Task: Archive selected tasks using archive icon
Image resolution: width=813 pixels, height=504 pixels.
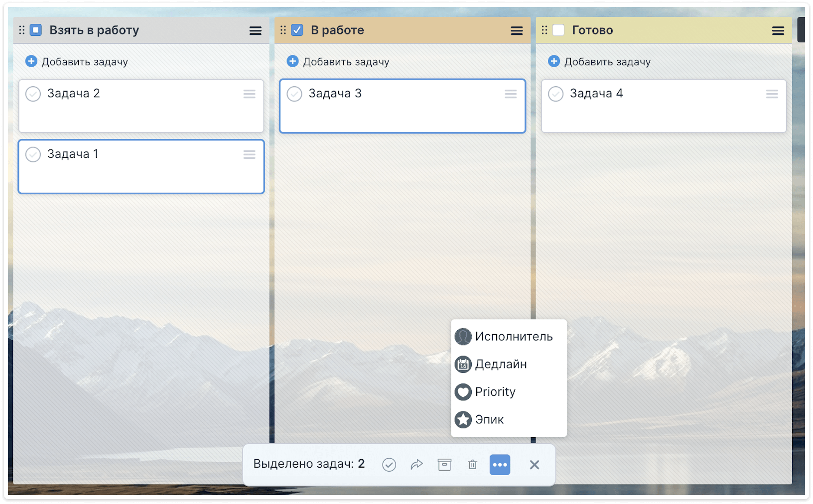Action: pyautogui.click(x=444, y=465)
